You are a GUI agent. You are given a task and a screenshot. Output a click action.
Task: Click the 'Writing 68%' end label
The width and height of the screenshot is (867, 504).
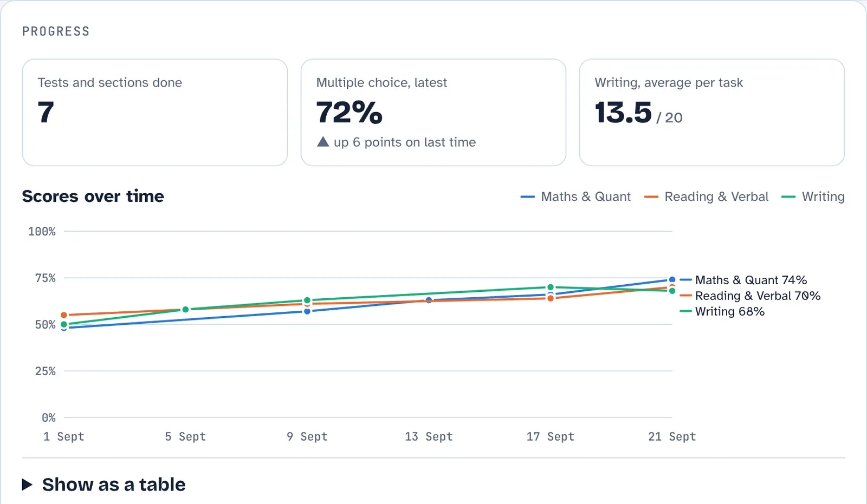[x=730, y=311]
